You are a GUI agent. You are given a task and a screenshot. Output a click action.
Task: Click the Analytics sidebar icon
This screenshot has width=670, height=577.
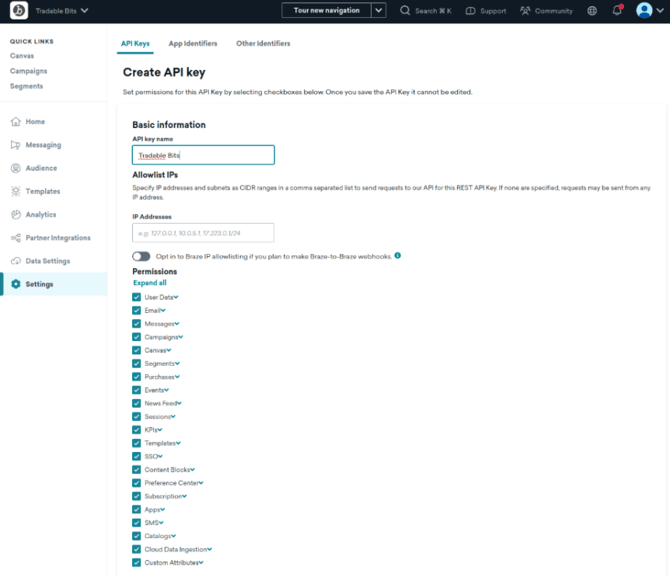(x=16, y=215)
